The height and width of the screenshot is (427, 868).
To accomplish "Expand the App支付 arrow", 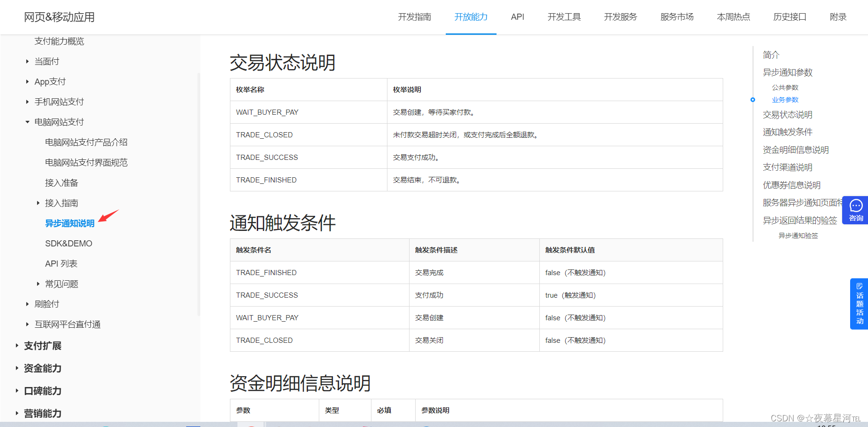I will 27,82.
